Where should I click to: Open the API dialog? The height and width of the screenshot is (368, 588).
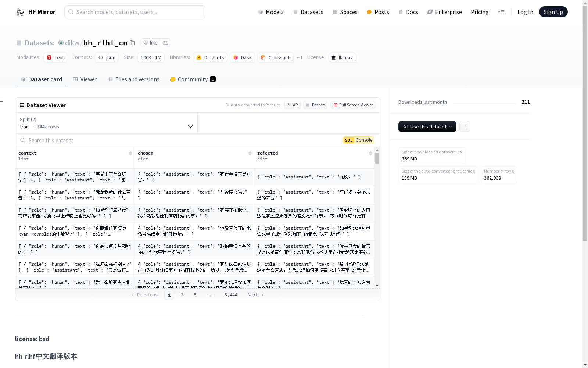[293, 105]
